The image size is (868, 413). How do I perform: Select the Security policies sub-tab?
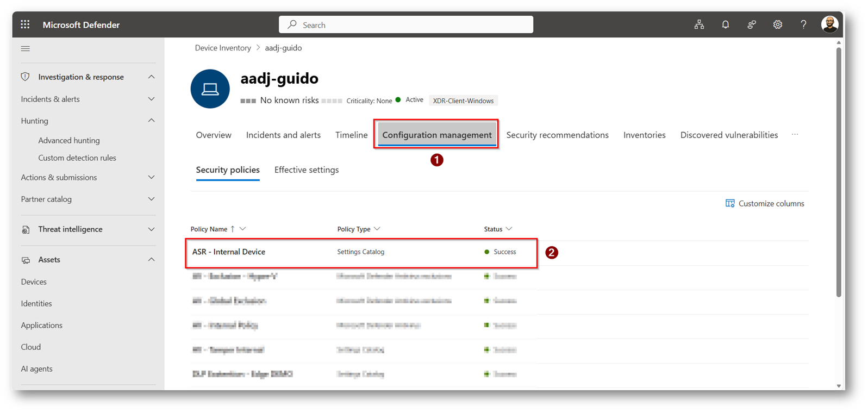click(x=228, y=170)
